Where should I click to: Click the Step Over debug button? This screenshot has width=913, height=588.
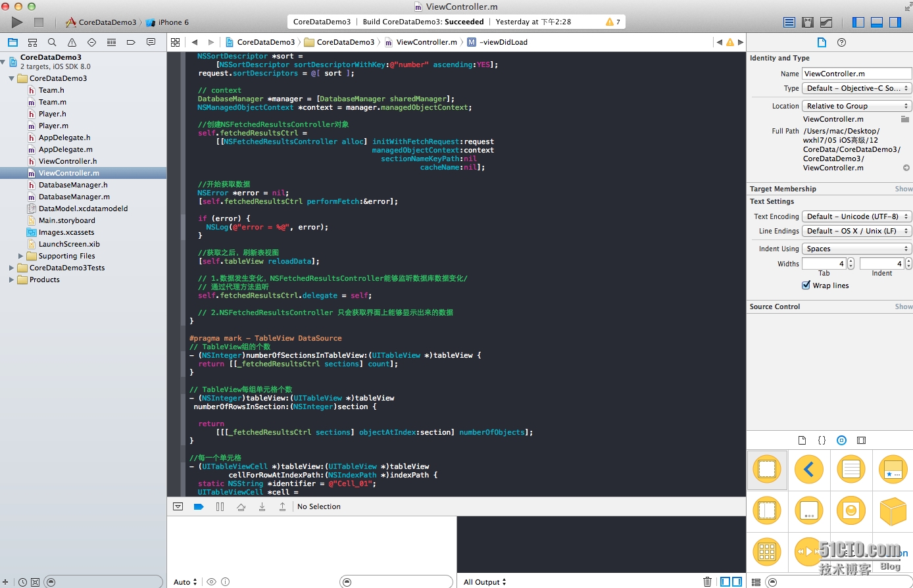click(241, 506)
